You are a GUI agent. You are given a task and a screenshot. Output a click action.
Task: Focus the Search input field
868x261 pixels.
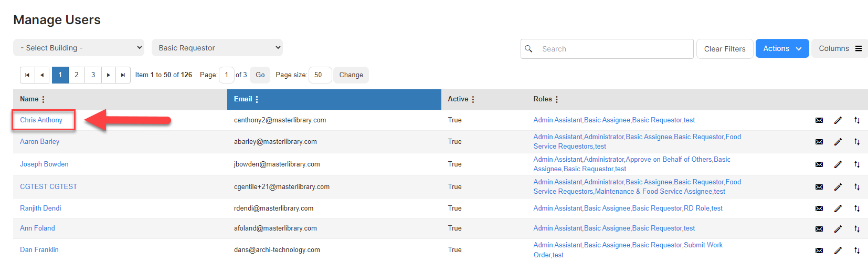click(607, 49)
